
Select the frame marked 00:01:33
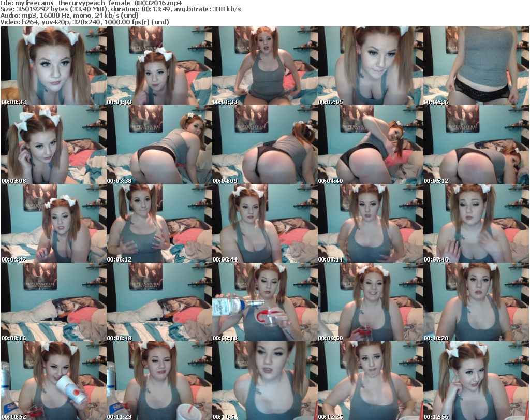pos(264,66)
